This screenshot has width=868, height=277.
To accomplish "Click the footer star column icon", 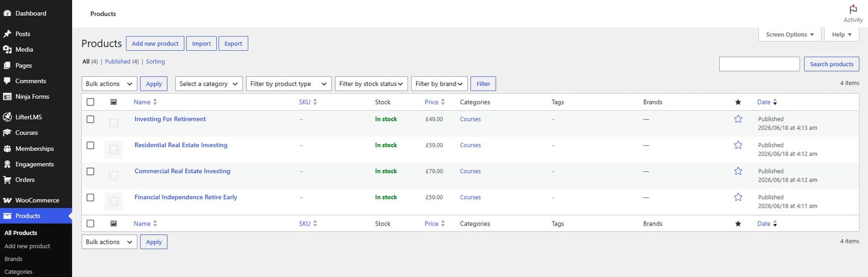I will (x=738, y=224).
